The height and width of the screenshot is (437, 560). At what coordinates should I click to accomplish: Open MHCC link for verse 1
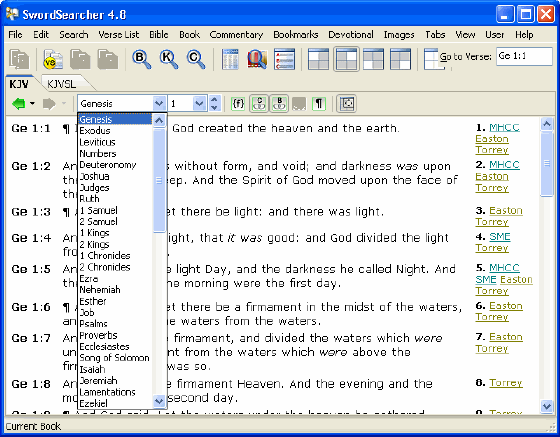pos(504,127)
